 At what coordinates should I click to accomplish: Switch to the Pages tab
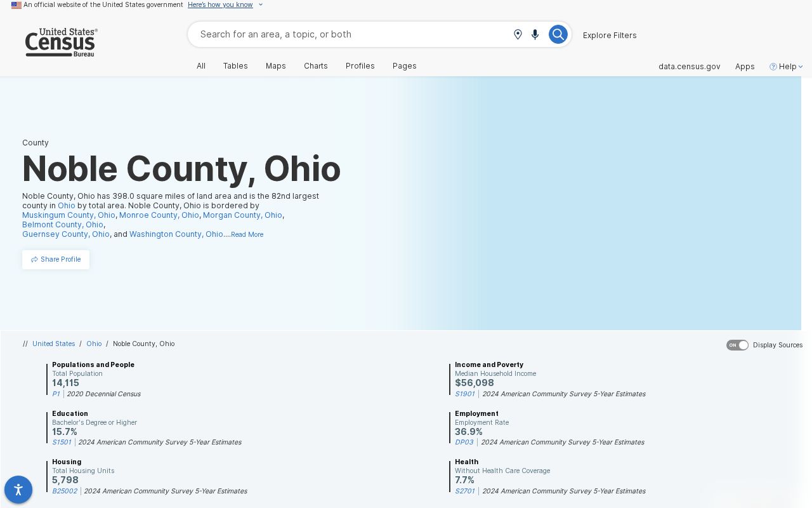(x=405, y=66)
